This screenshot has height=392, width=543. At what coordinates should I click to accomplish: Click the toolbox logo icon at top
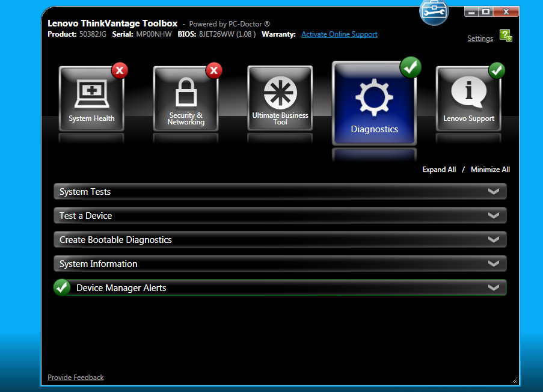tap(434, 13)
